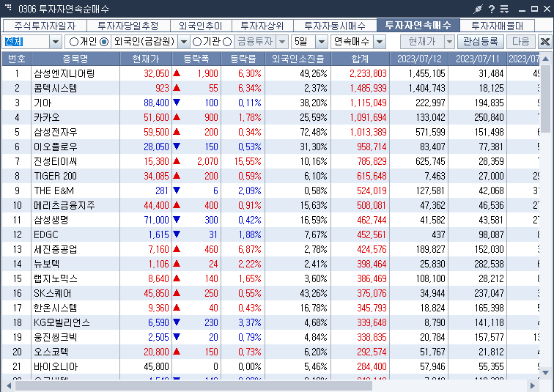Viewport: 554px width, 392px height.
Task: Open the 투자자매물대 tab
Action: point(497,26)
